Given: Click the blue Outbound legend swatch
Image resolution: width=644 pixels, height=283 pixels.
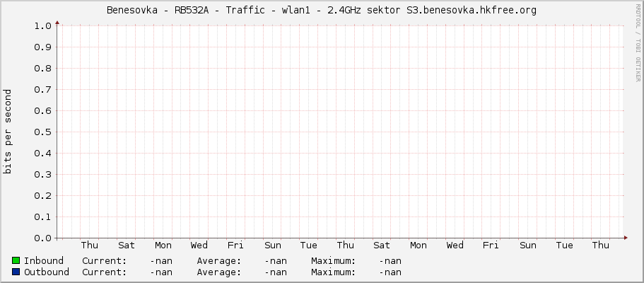Looking at the screenshot, I should (x=16, y=272).
